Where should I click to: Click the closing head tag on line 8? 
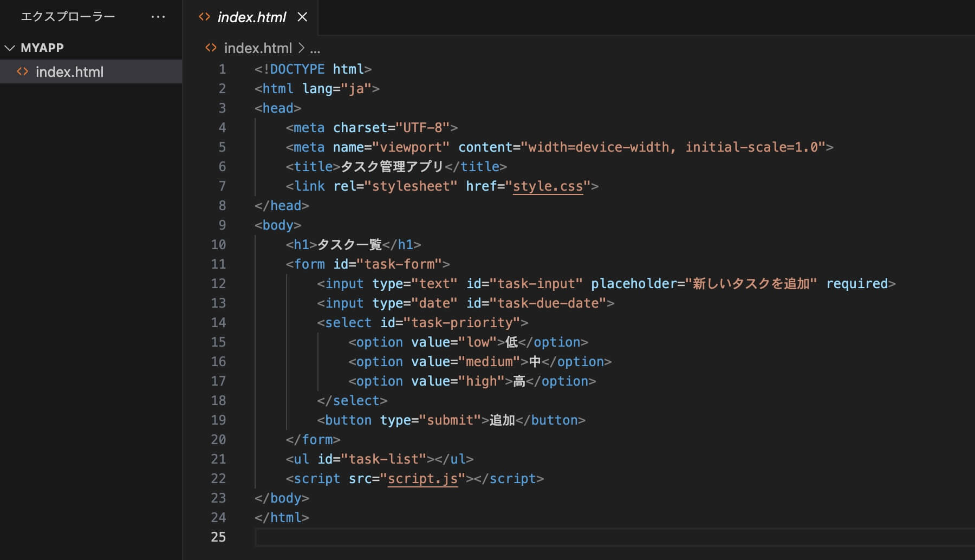(x=282, y=206)
